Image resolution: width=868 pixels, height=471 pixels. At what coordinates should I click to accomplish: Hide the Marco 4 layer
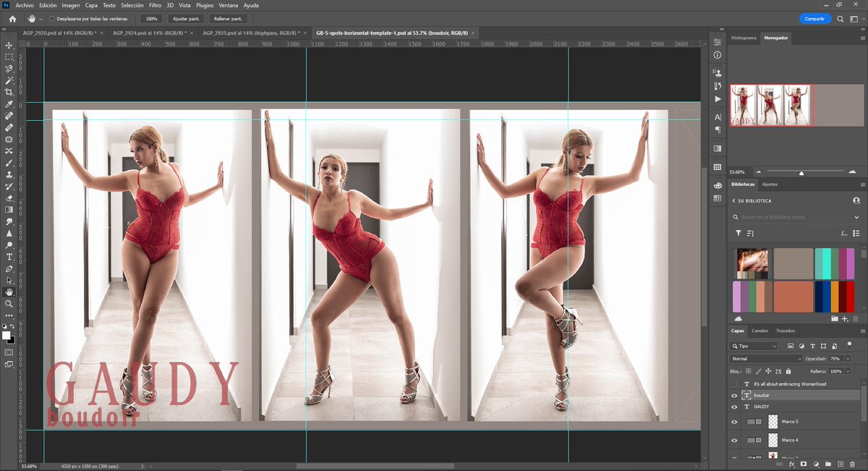click(734, 441)
